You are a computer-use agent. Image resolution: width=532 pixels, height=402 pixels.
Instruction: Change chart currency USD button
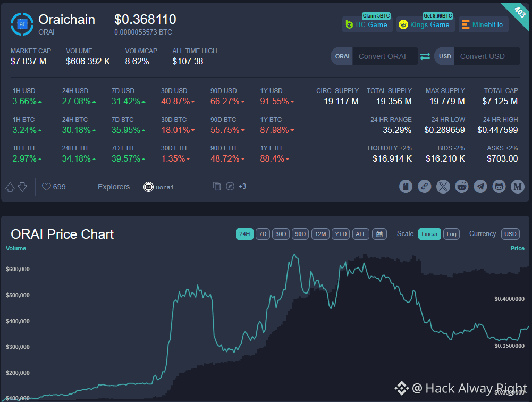pos(510,234)
